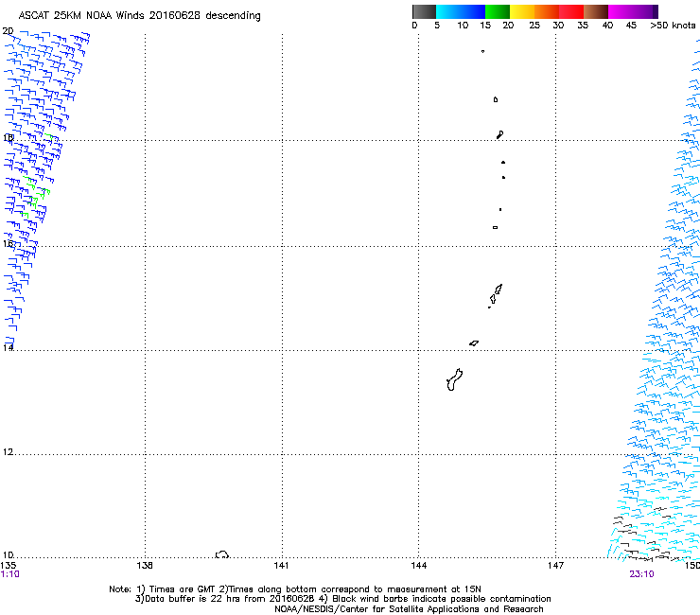Click the Guam island outline near 13.5N
The height and width of the screenshot is (615, 700).
tap(454, 379)
